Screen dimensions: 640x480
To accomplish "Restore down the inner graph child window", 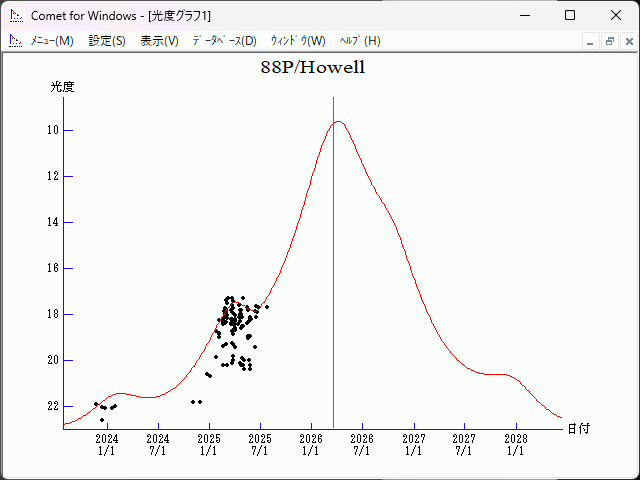I will pos(609,41).
